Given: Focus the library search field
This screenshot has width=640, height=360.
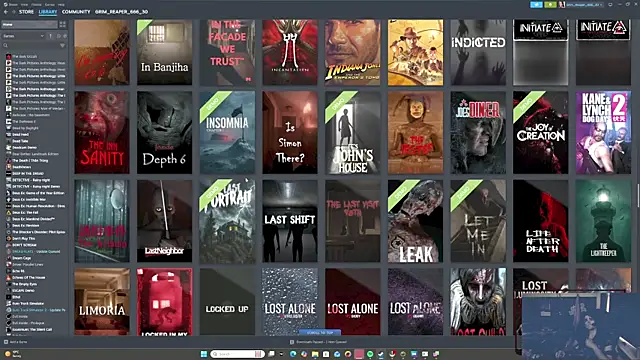Looking at the screenshot, I should (30, 45).
